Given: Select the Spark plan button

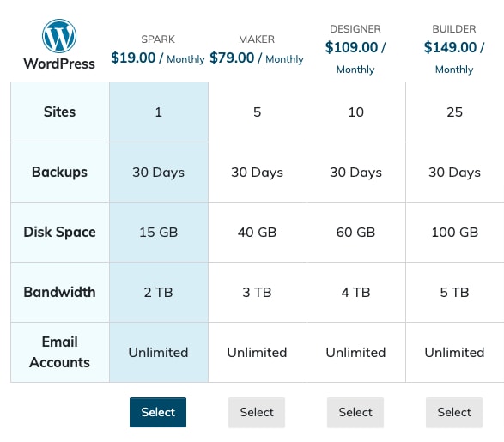Looking at the screenshot, I should 158,412.
